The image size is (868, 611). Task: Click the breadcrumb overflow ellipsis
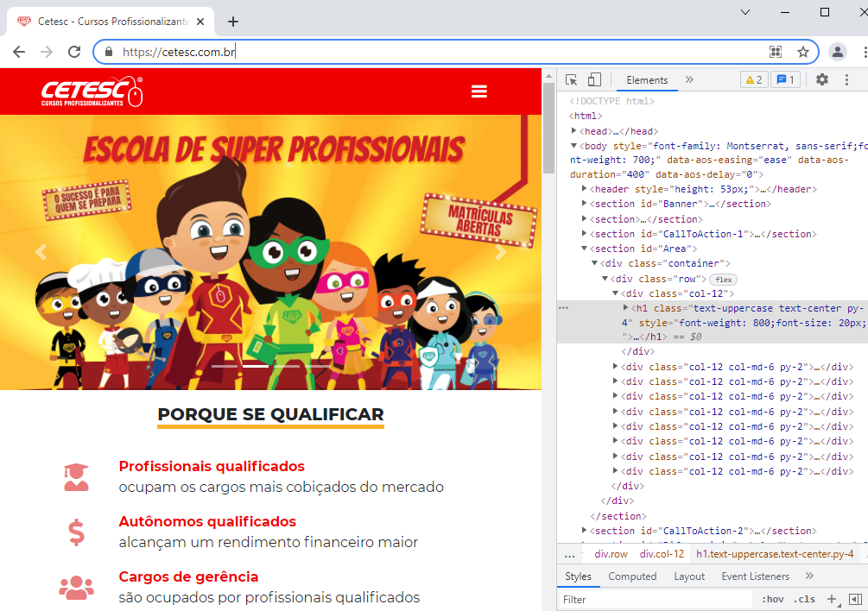tap(570, 554)
